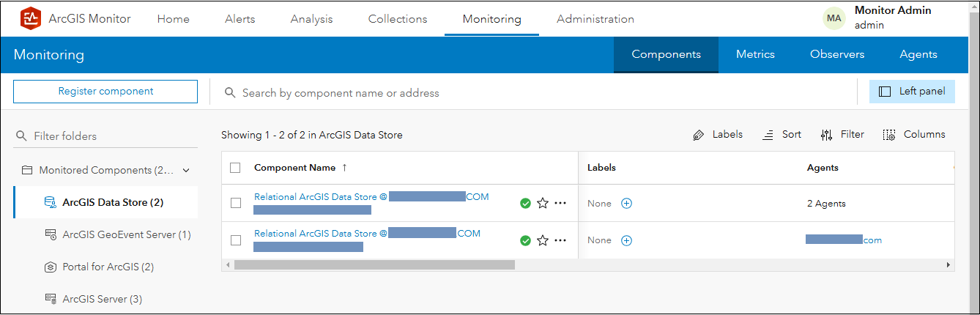Toggle the Left panel button

pyautogui.click(x=912, y=92)
